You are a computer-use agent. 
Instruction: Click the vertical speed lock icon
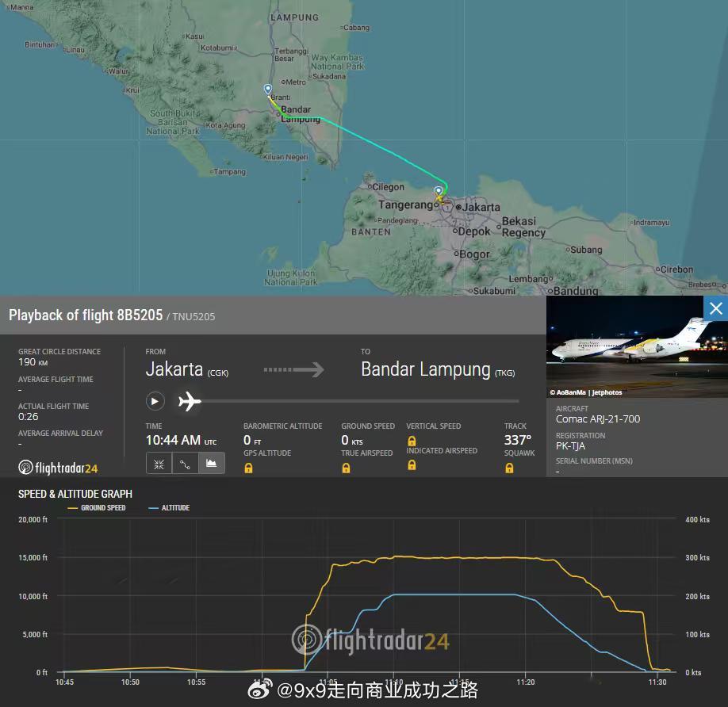pos(412,441)
